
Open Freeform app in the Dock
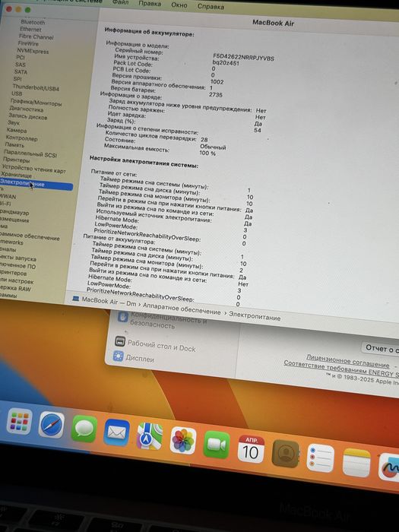click(389, 468)
